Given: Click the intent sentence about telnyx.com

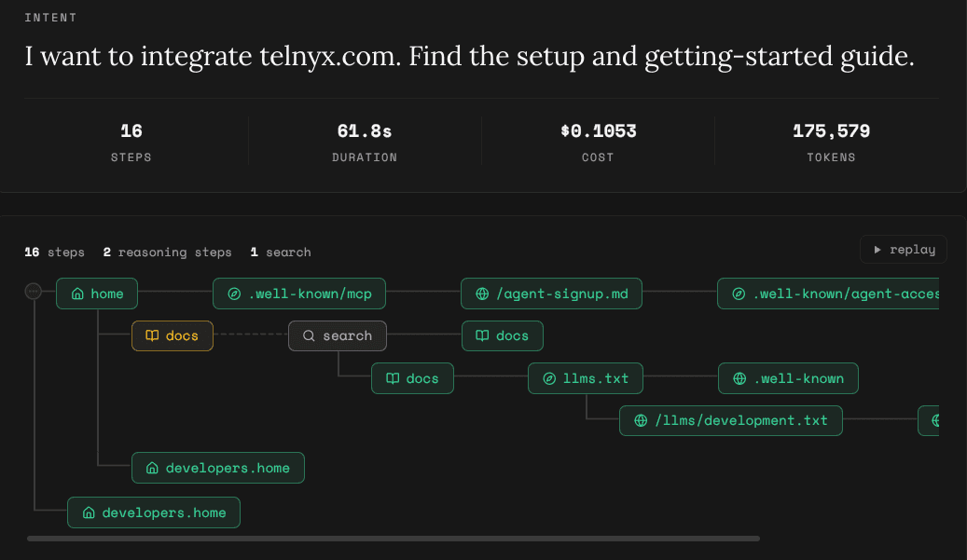Looking at the screenshot, I should pos(469,57).
